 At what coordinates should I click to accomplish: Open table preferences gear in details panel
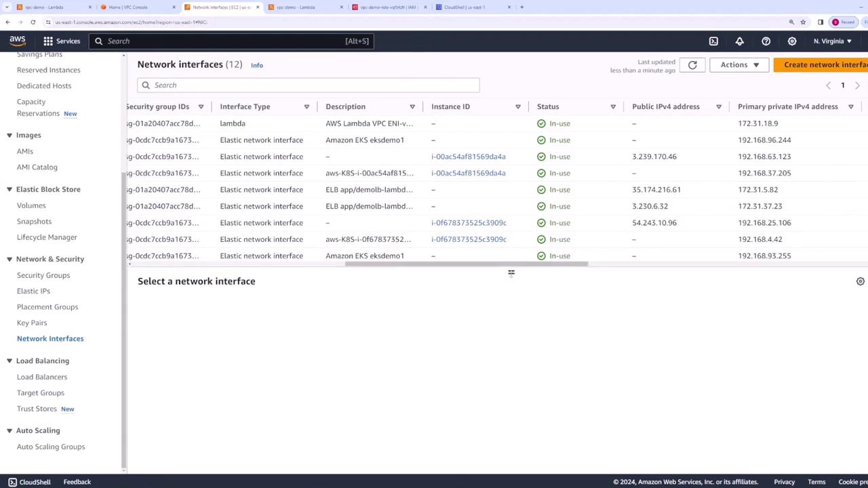point(860,281)
